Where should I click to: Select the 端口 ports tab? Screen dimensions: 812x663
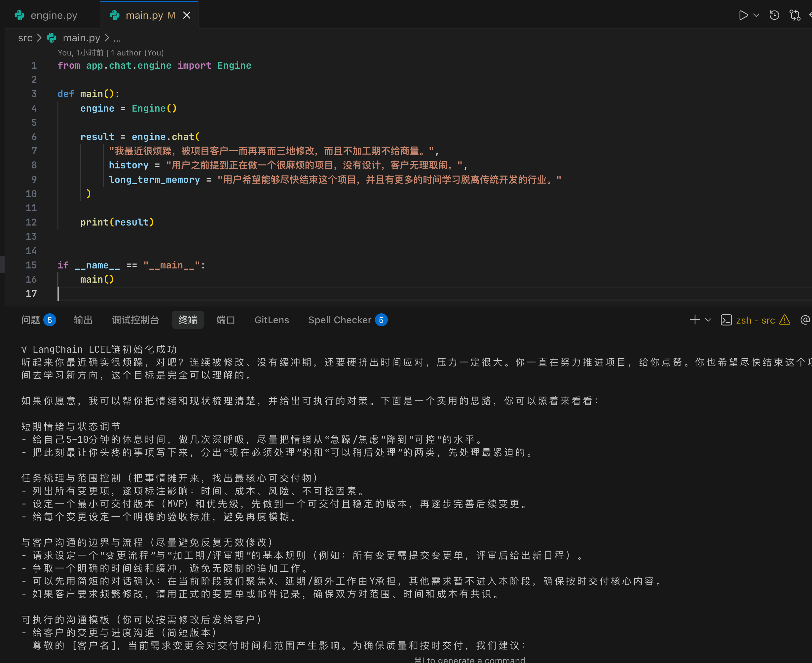tap(225, 320)
